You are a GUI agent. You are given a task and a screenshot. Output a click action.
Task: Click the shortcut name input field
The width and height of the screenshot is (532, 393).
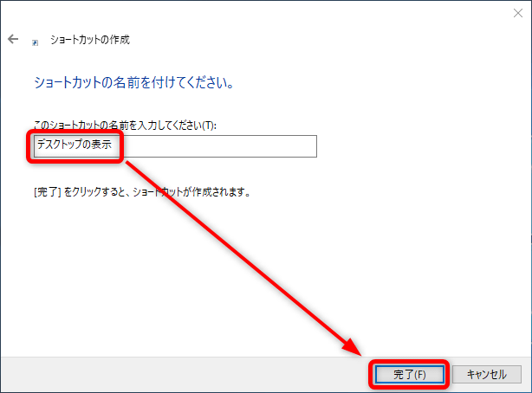(x=175, y=146)
